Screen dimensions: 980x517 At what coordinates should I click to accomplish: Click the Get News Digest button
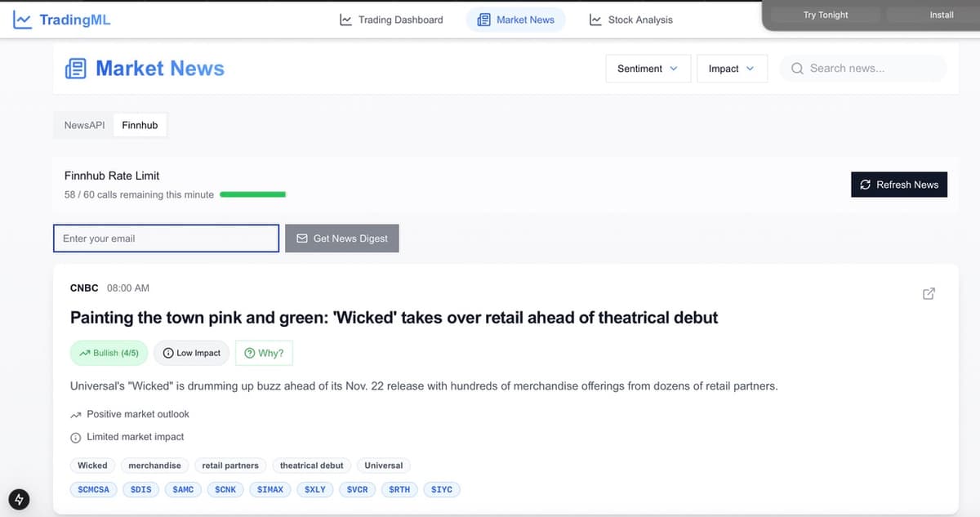342,238
